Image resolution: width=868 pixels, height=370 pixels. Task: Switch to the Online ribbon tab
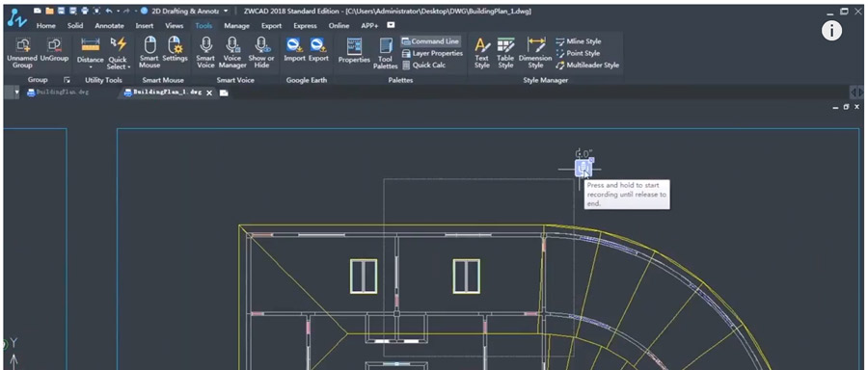339,26
